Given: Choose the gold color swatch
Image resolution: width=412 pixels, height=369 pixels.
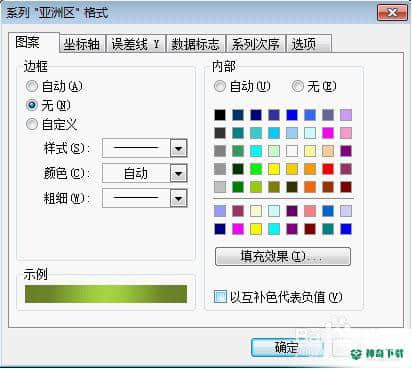Looking at the screenshot, I should coord(292,169).
